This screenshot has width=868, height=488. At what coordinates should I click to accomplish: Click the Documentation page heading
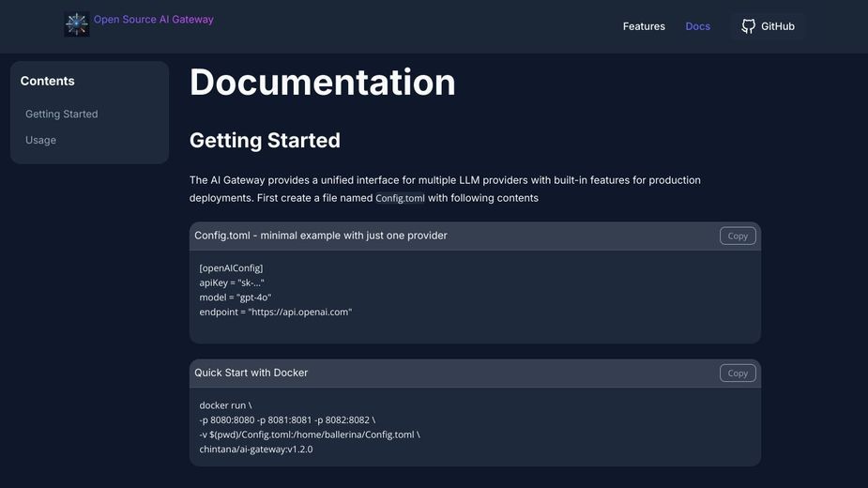(322, 83)
